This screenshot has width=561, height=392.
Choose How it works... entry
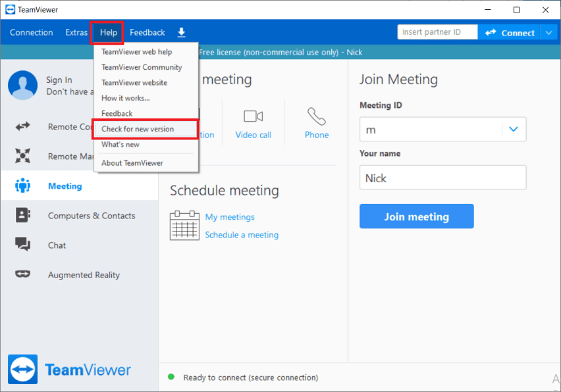(x=146, y=98)
